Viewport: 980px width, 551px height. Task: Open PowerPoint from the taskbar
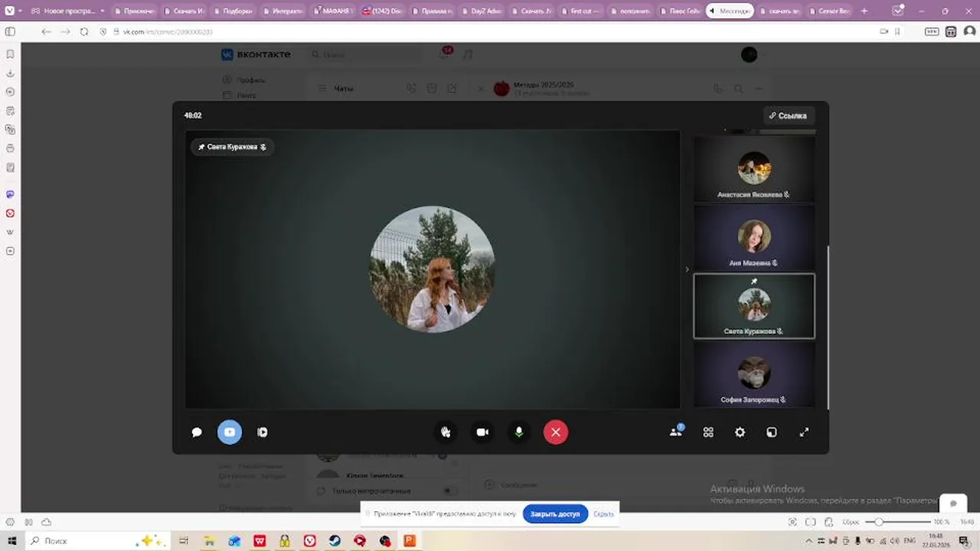coord(410,540)
